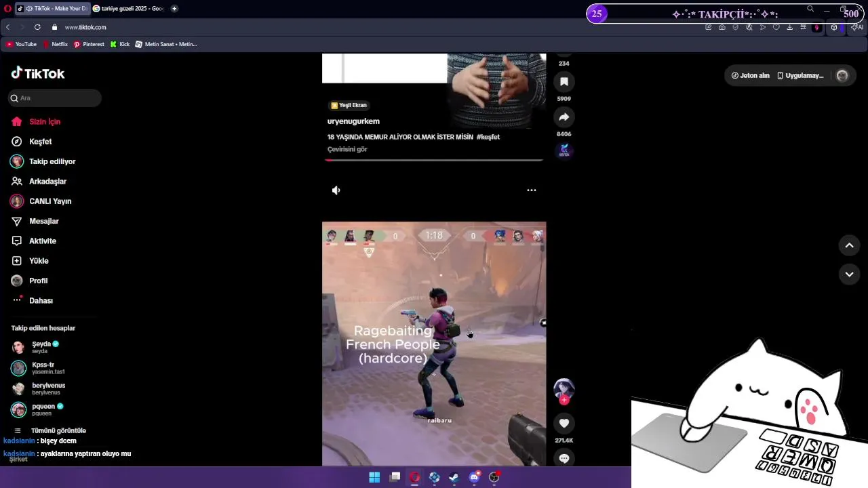The width and height of the screenshot is (868, 488).
Task: Open the Kick bookmark
Action: tap(120, 44)
